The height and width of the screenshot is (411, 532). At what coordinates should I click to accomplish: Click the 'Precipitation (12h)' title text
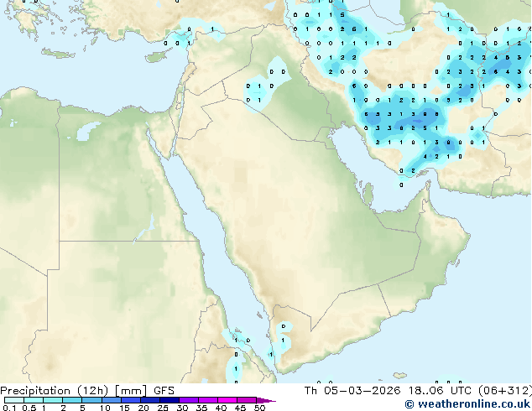[55, 391]
